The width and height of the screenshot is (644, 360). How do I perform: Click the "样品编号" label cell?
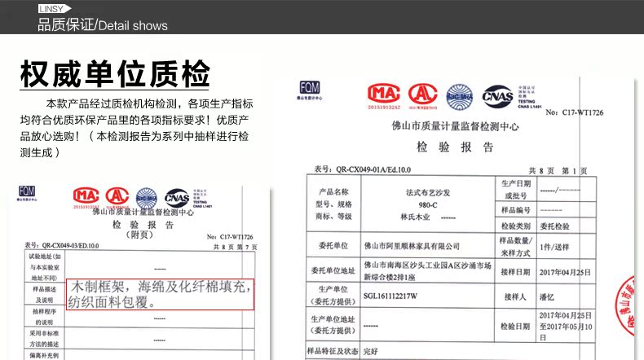click(516, 210)
